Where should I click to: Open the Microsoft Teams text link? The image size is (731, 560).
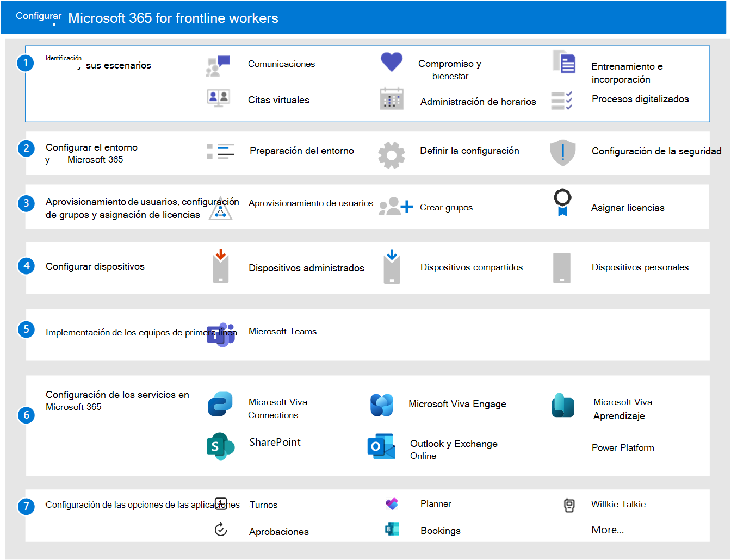click(x=282, y=331)
